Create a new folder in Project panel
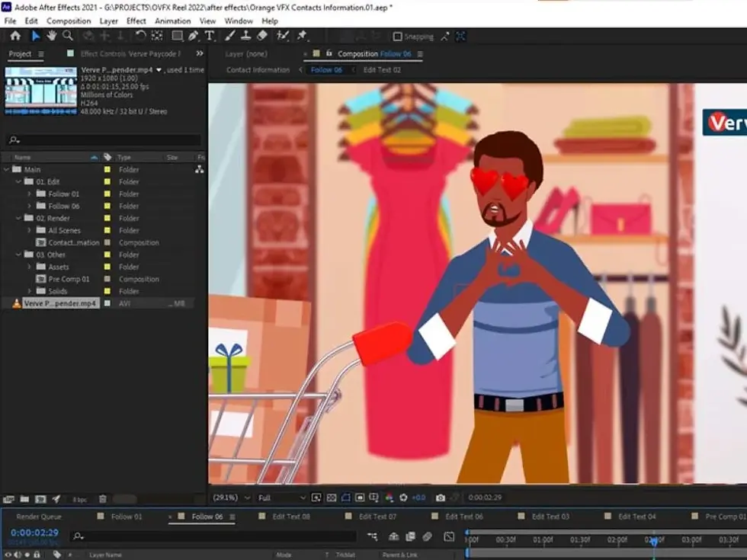The height and width of the screenshot is (560, 747). pos(24,499)
